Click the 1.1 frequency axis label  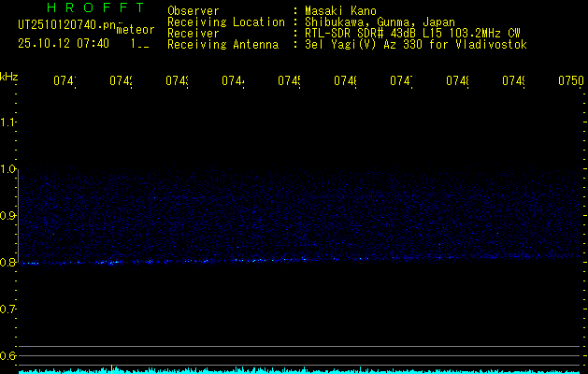[9, 122]
